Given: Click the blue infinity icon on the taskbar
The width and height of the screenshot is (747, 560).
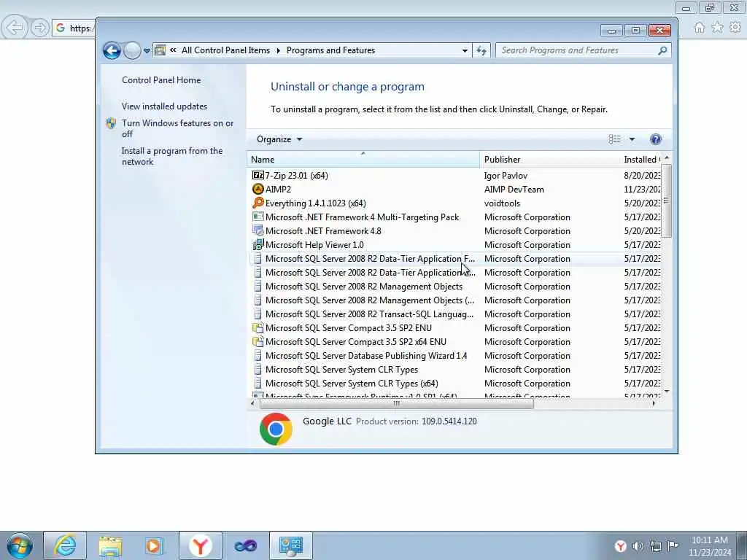Looking at the screenshot, I should coord(245,545).
